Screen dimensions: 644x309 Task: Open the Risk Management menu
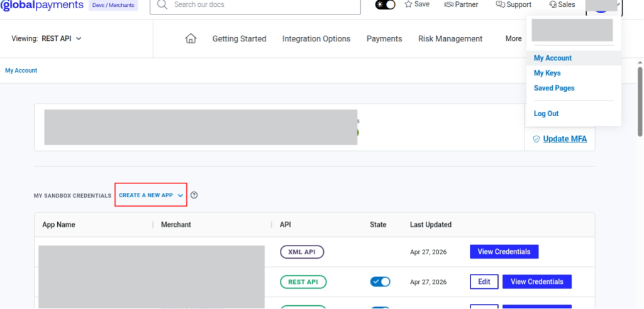[450, 38]
